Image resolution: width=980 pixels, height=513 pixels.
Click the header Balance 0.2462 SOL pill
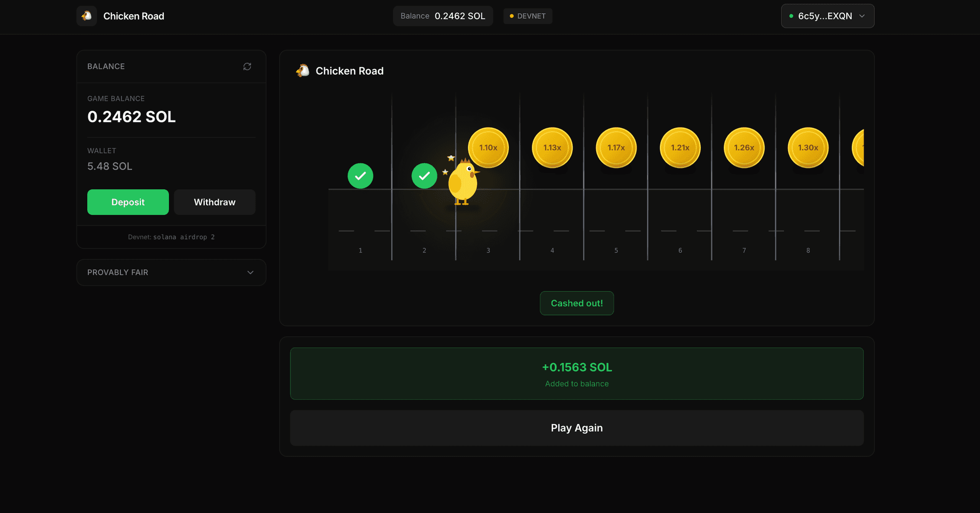coord(443,16)
